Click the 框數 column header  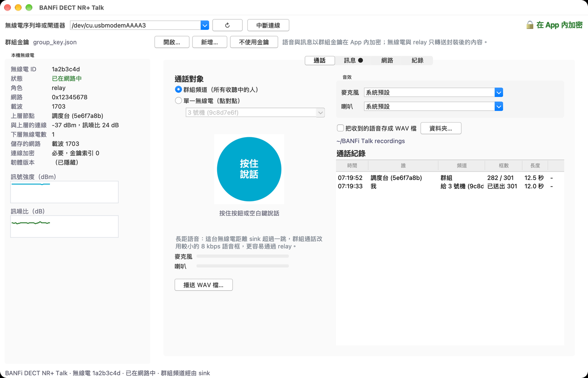504,166
